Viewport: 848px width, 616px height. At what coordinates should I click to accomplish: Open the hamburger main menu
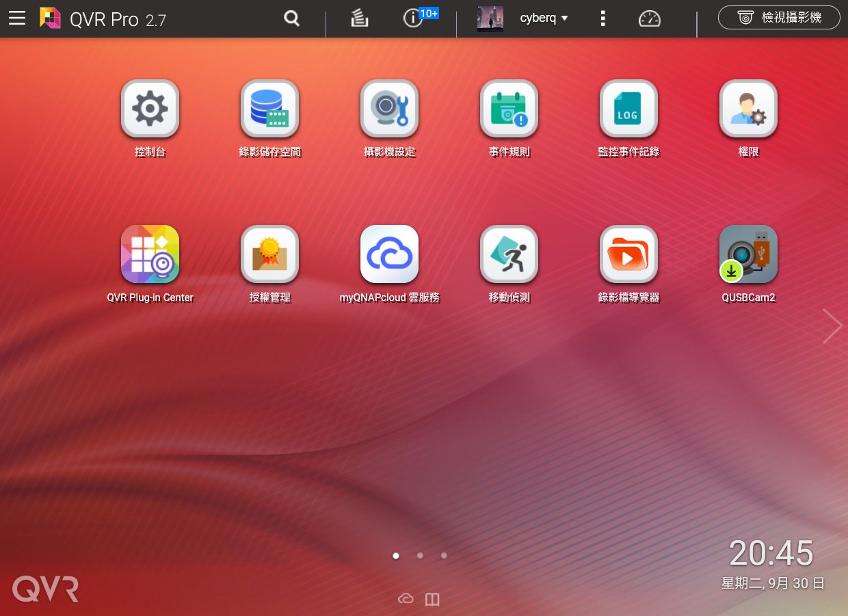click(17, 18)
